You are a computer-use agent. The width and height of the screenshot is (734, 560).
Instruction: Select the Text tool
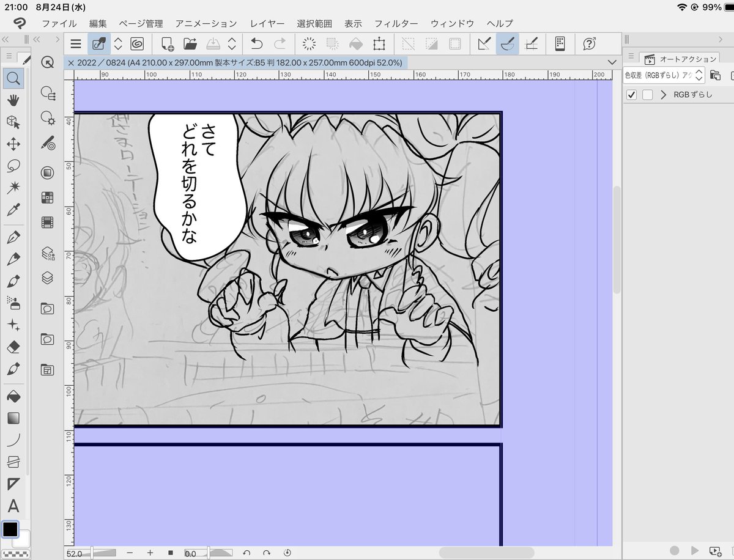tap(13, 506)
